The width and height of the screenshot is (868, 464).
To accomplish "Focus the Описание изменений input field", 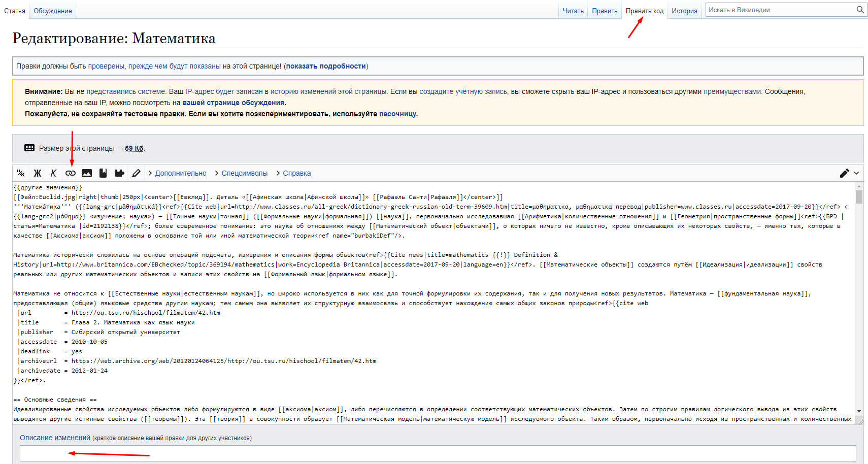I will pyautogui.click(x=438, y=453).
